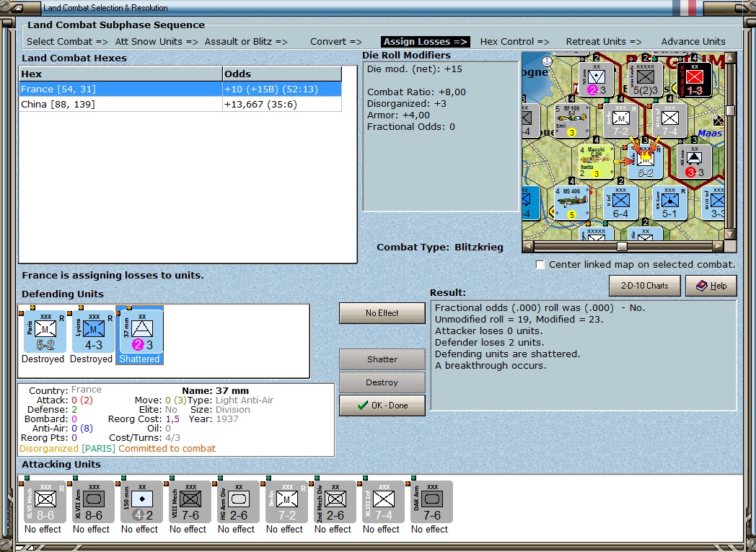
Task: Toggle Center linked map on selected combat
Action: [x=540, y=265]
